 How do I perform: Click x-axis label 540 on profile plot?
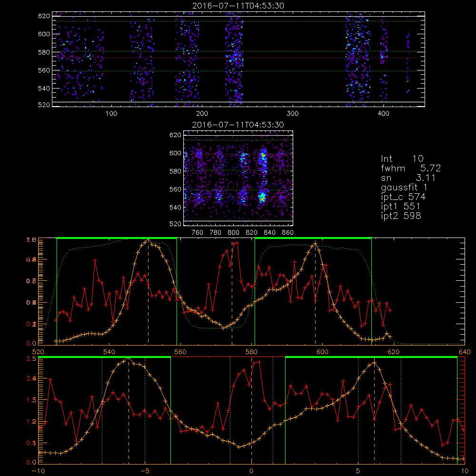[109, 352]
